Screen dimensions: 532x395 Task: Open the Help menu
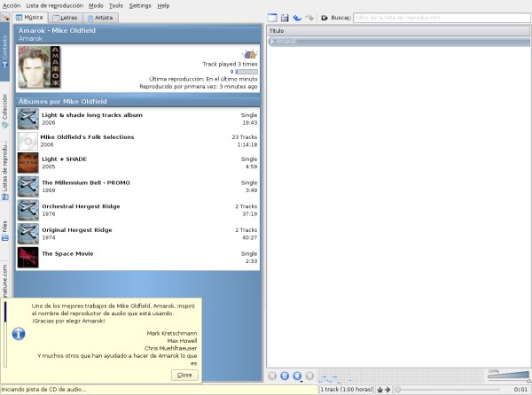pyautogui.click(x=163, y=6)
